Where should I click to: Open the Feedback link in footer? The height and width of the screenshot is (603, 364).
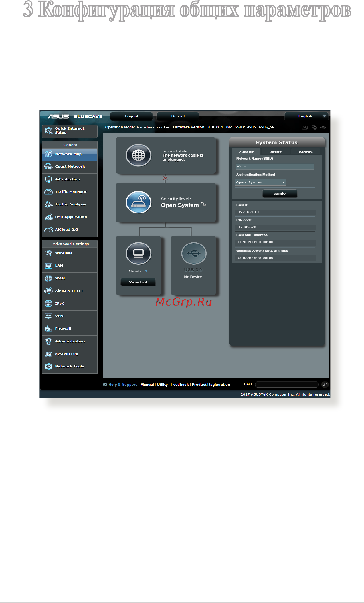[x=180, y=385]
